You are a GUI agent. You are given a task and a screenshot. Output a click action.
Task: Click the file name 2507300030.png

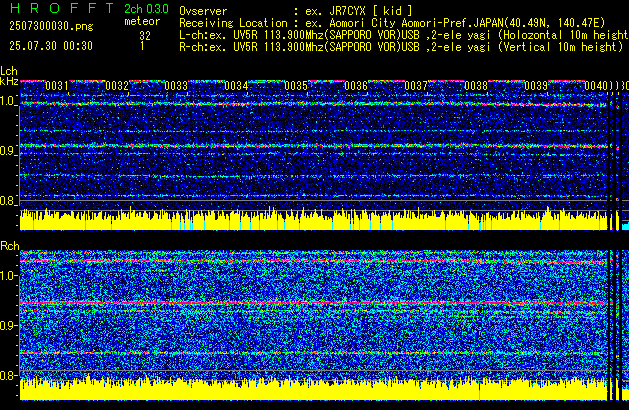point(51,26)
